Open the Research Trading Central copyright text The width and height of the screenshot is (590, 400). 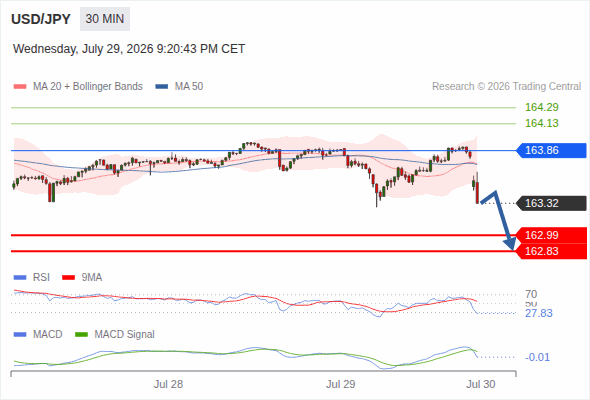pos(506,87)
